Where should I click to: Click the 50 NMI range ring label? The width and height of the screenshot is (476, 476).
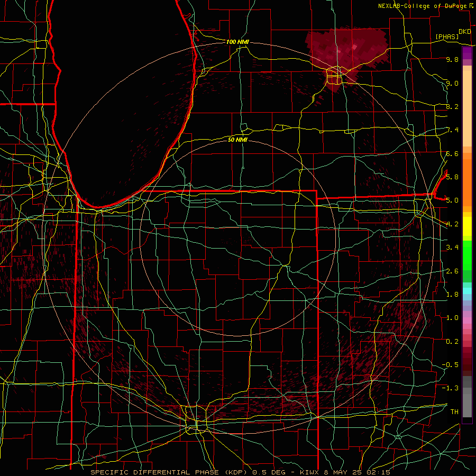pos(237,140)
